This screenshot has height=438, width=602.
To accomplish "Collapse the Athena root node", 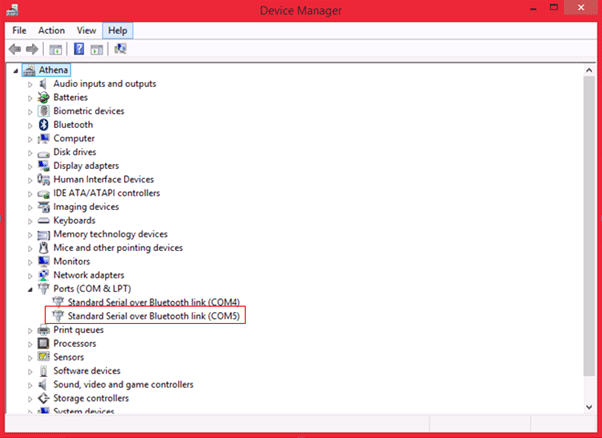I will coord(16,71).
